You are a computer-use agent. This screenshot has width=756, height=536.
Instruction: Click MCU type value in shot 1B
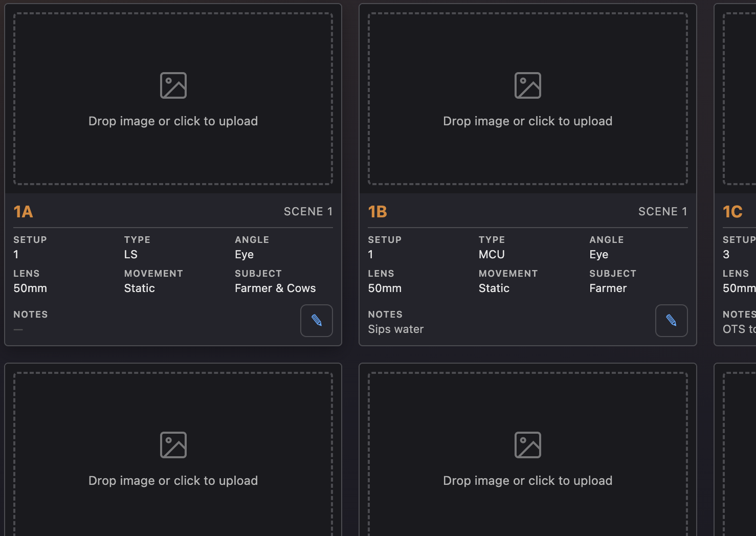coord(492,254)
